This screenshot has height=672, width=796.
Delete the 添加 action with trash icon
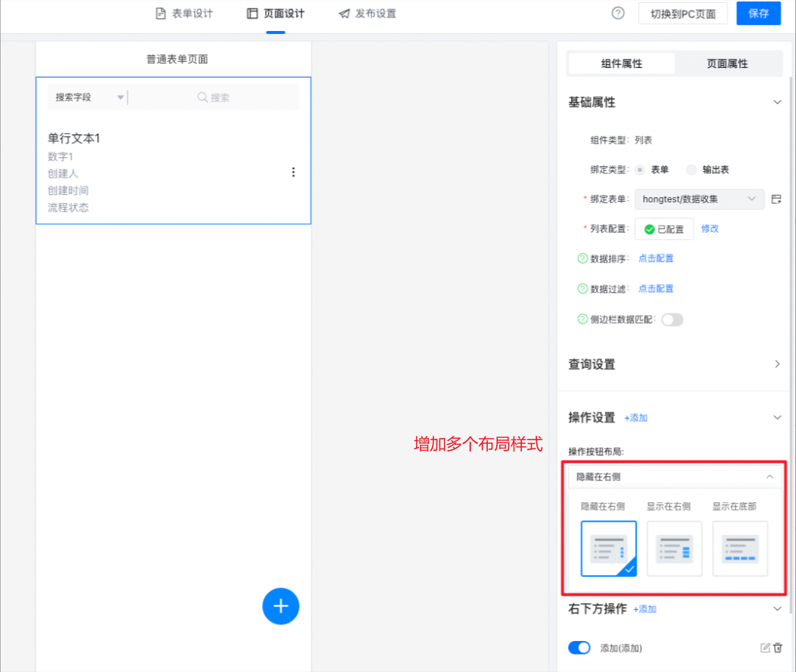778,648
